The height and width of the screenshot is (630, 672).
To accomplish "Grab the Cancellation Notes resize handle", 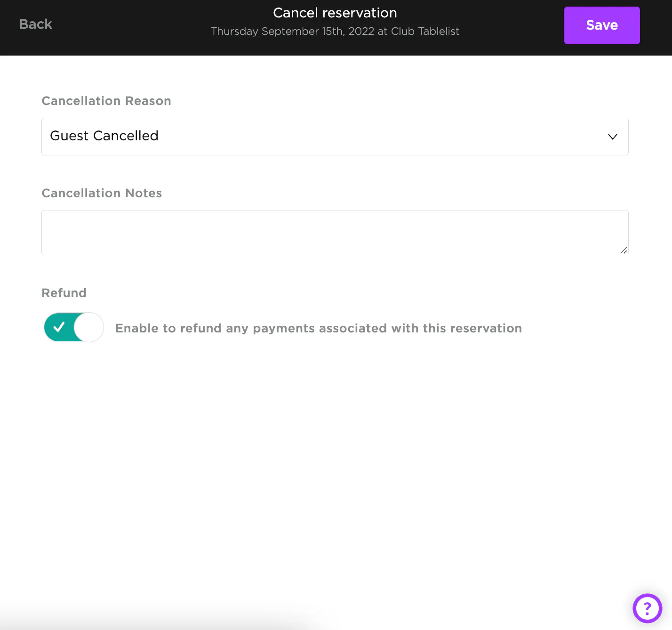I will click(x=623, y=250).
